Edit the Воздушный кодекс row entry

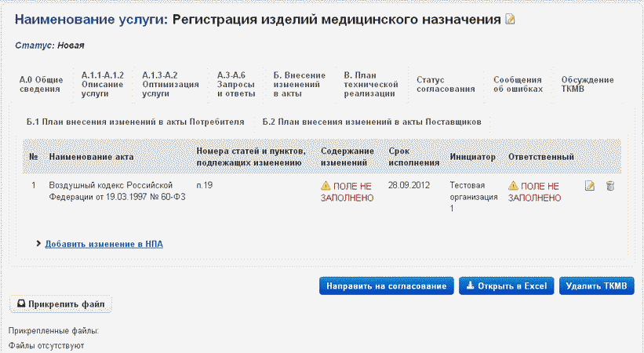590,186
